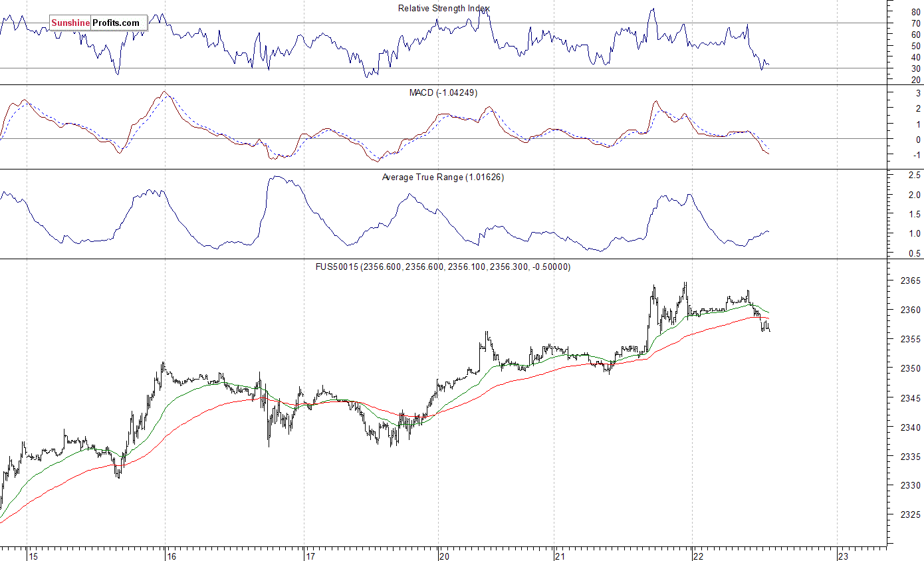Screen dimensions: 924x561
Task: Click date label 20 on time axis
Action: point(444,556)
